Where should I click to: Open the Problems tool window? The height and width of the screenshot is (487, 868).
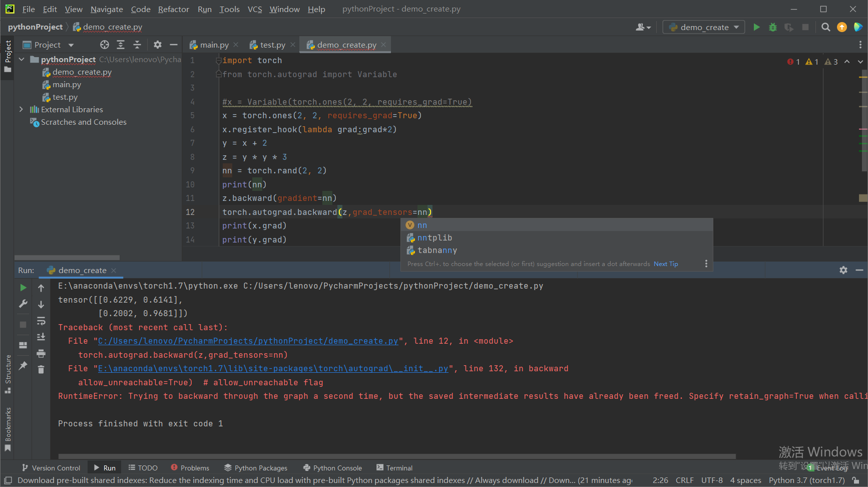click(190, 467)
